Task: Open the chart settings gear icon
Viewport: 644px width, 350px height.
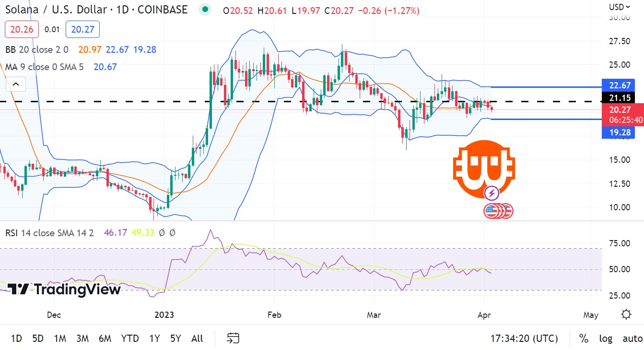Action: click(626, 315)
